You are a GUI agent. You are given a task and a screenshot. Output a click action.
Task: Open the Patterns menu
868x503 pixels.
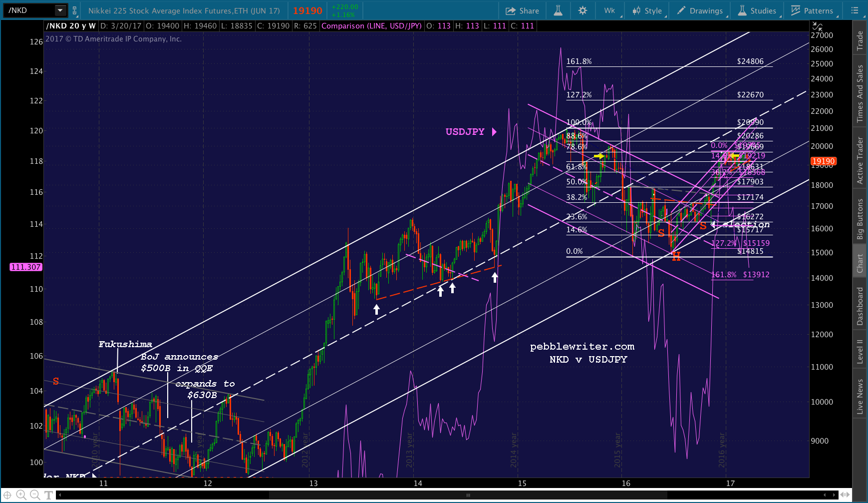812,10
